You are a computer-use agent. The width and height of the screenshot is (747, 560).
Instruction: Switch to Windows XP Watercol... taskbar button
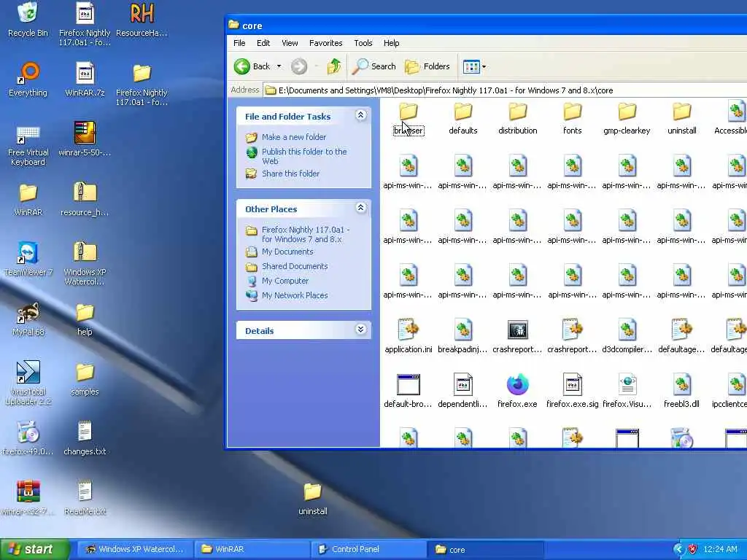tap(135, 550)
